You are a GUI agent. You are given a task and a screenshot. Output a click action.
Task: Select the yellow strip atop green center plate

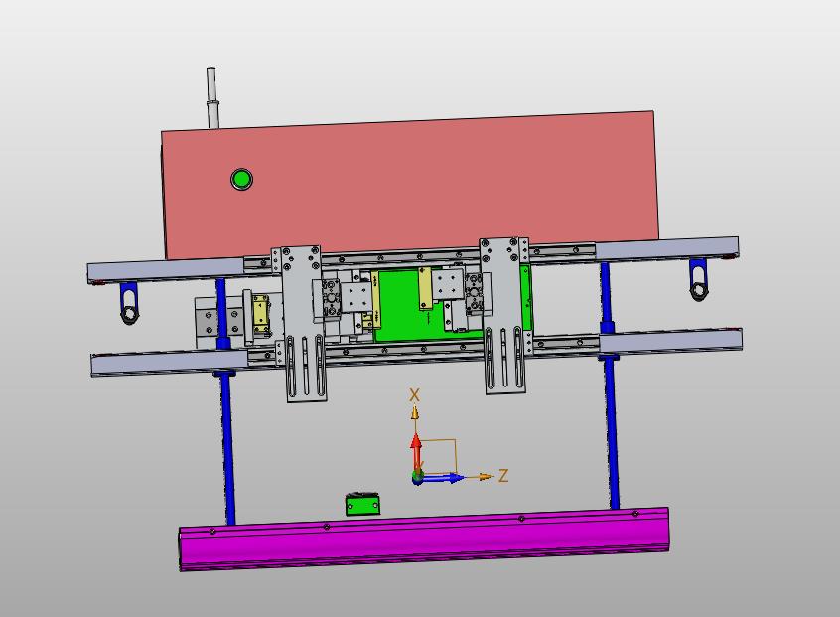pos(425,288)
